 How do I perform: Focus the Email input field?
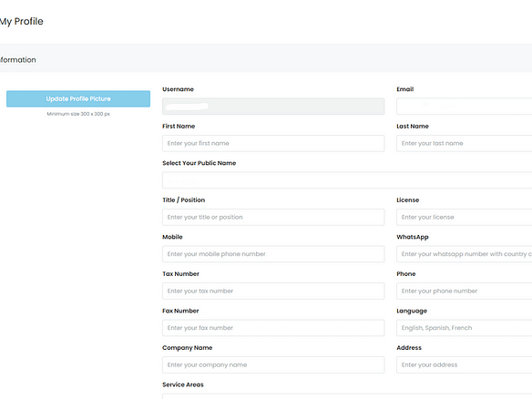465,107
